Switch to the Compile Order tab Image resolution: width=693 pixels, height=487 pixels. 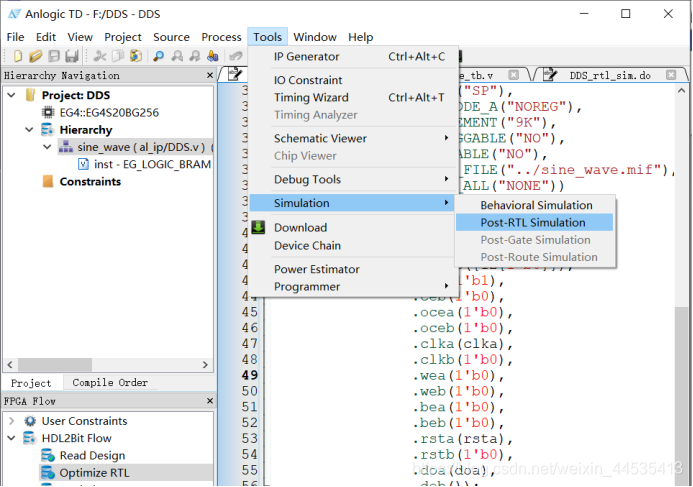point(110,383)
